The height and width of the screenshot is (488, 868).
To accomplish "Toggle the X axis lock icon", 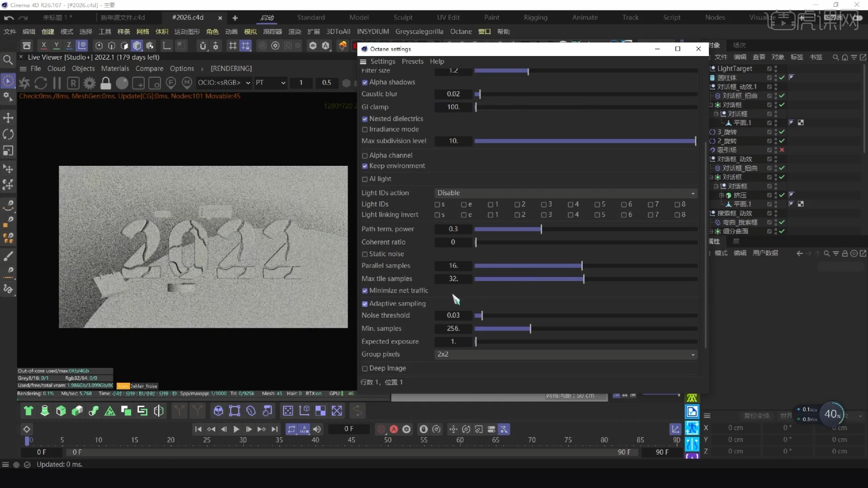I will pyautogui.click(x=43, y=45).
